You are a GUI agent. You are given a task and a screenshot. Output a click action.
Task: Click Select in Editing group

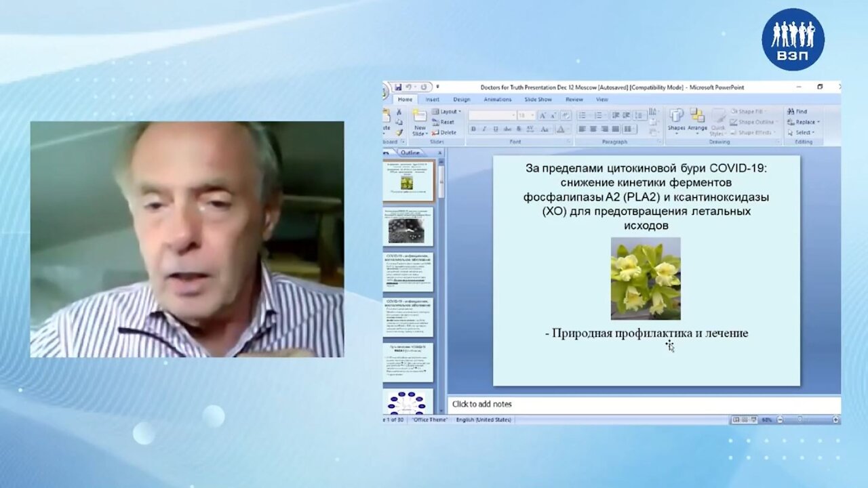pos(800,133)
